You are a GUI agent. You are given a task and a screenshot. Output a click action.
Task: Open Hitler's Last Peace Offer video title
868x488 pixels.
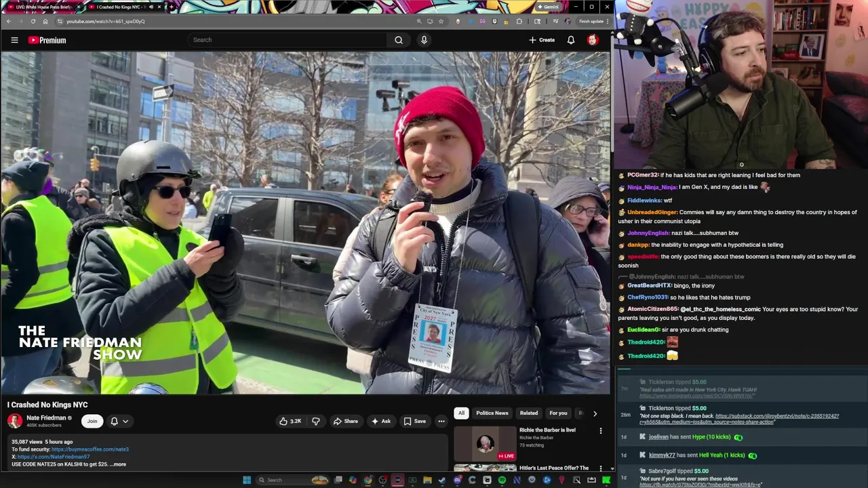554,468
